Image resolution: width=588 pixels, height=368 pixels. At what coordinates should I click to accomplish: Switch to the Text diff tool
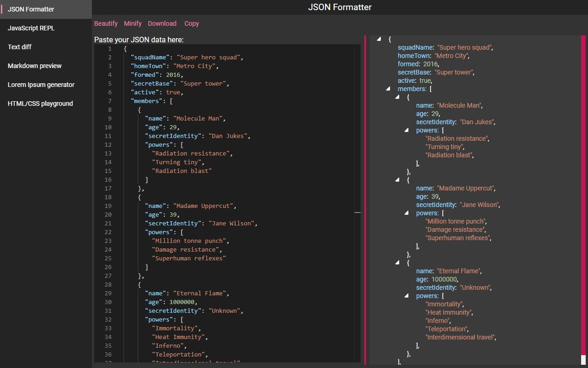coord(19,47)
